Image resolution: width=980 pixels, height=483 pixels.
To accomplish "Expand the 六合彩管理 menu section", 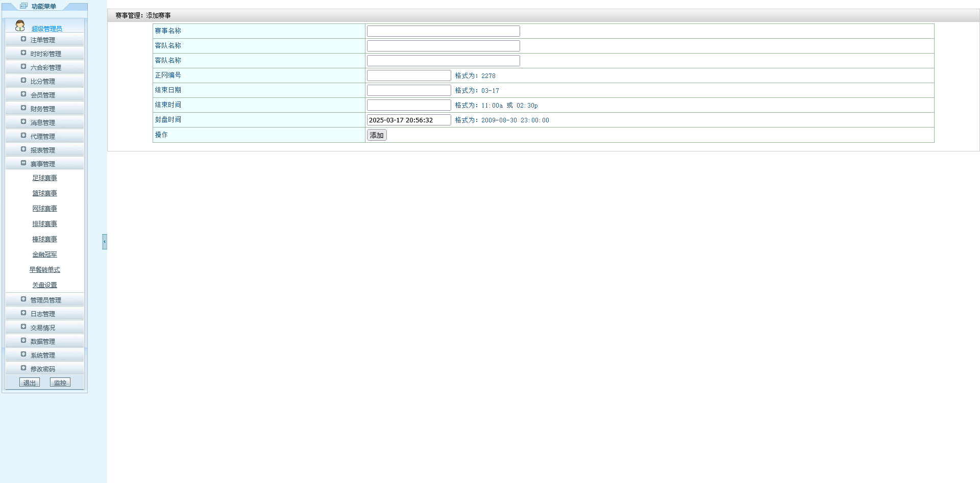I will (x=45, y=67).
